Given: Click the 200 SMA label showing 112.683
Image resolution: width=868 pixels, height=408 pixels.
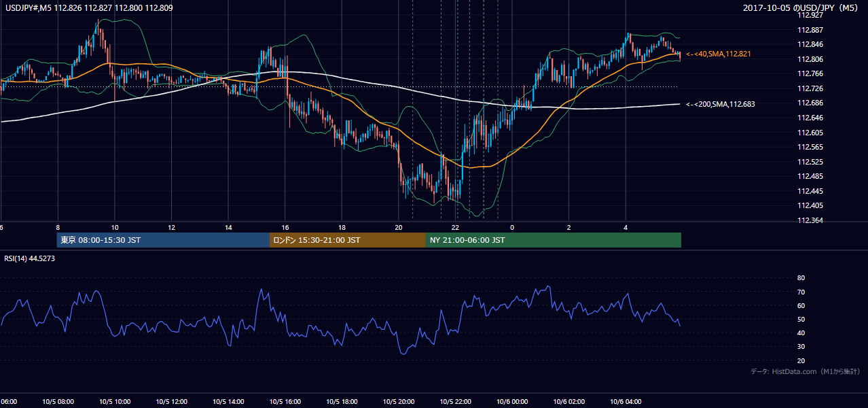Looking at the screenshot, I should [721, 104].
